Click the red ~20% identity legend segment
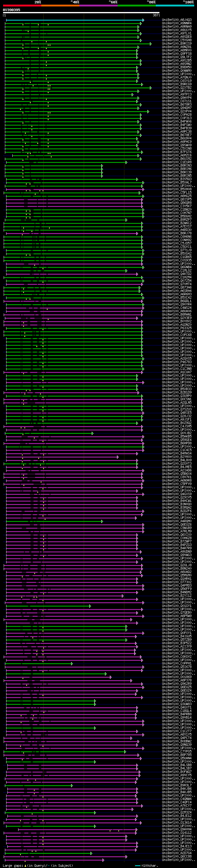The height and width of the screenshot is (868, 197). (x=22, y=6)
